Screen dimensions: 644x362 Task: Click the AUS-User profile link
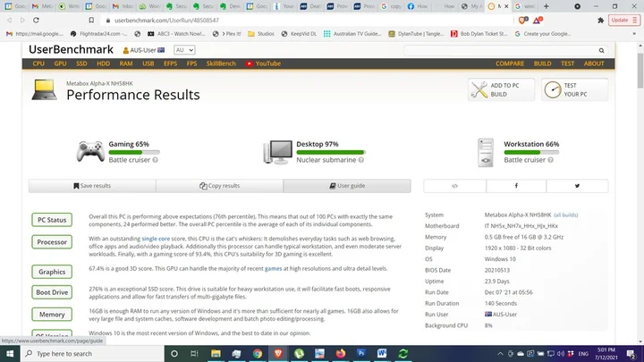(143, 50)
